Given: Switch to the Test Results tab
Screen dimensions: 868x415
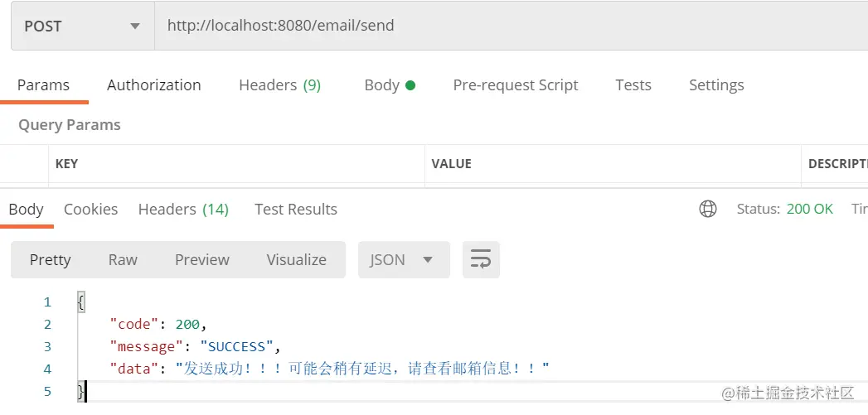Looking at the screenshot, I should [x=296, y=210].
